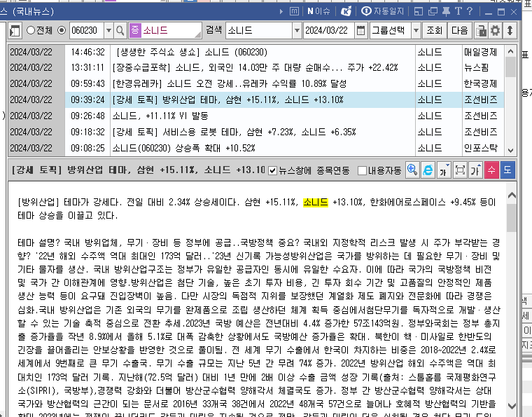Open 자동일지 in the title bar

382,11
